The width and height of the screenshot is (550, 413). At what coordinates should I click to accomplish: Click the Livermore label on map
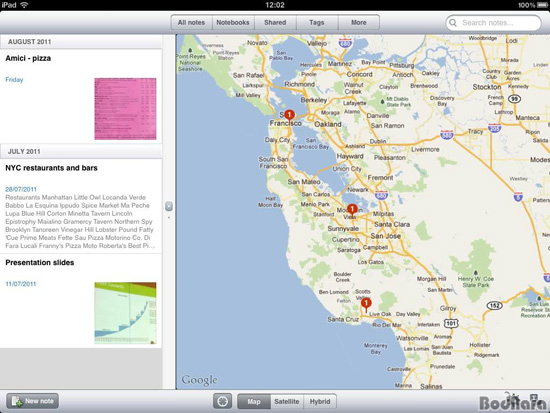[x=425, y=149]
